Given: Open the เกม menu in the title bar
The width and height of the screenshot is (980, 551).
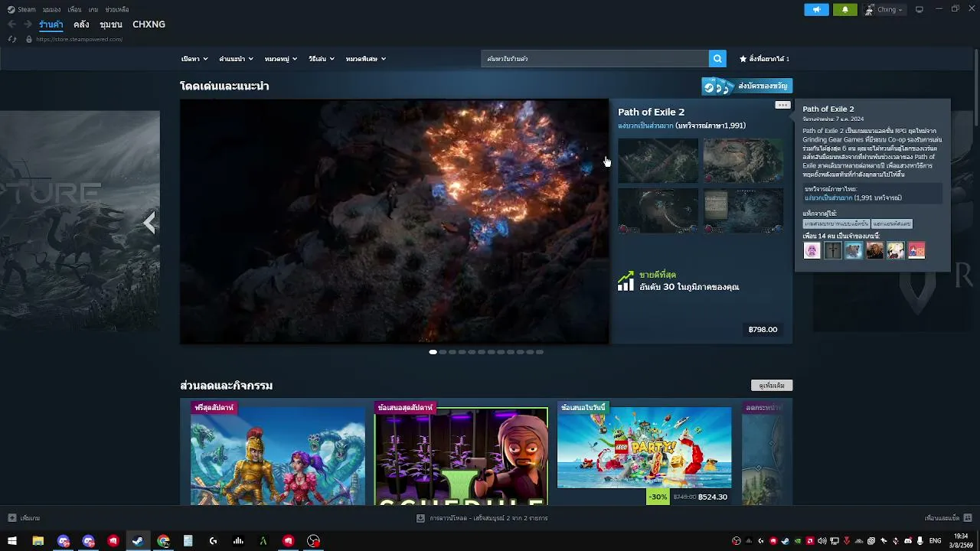Looking at the screenshot, I should [93, 10].
